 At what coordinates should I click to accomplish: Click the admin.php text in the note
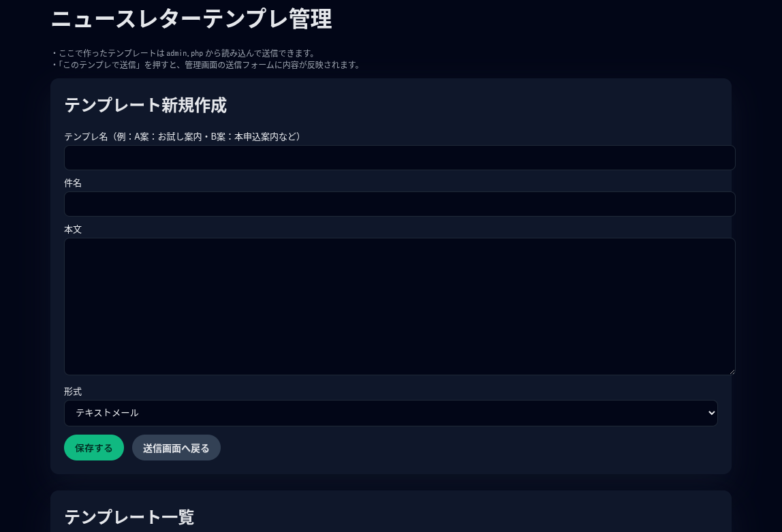[x=185, y=53]
